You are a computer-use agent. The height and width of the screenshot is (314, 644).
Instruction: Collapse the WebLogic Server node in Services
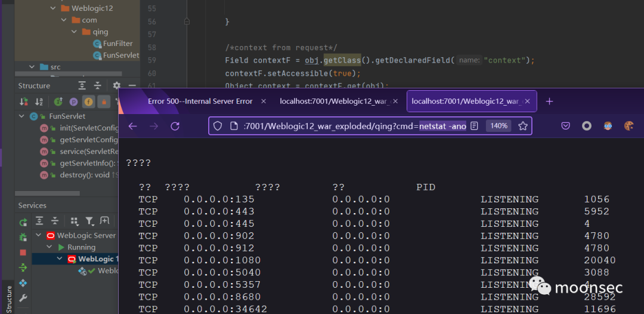(39, 235)
